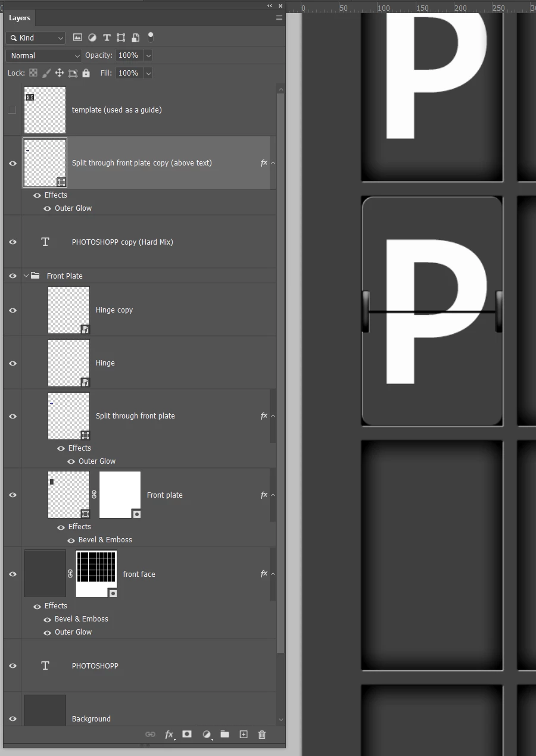Screen dimensions: 536x756
Task: Filter for type layers icon
Action: coord(107,38)
